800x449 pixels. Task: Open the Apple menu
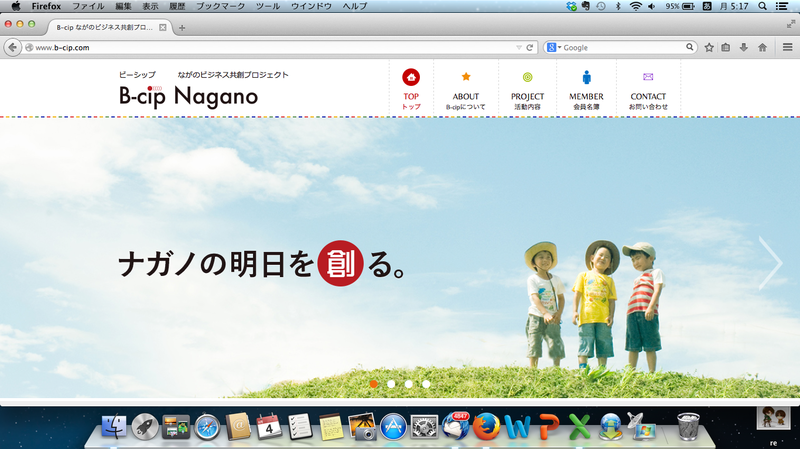tap(16, 6)
